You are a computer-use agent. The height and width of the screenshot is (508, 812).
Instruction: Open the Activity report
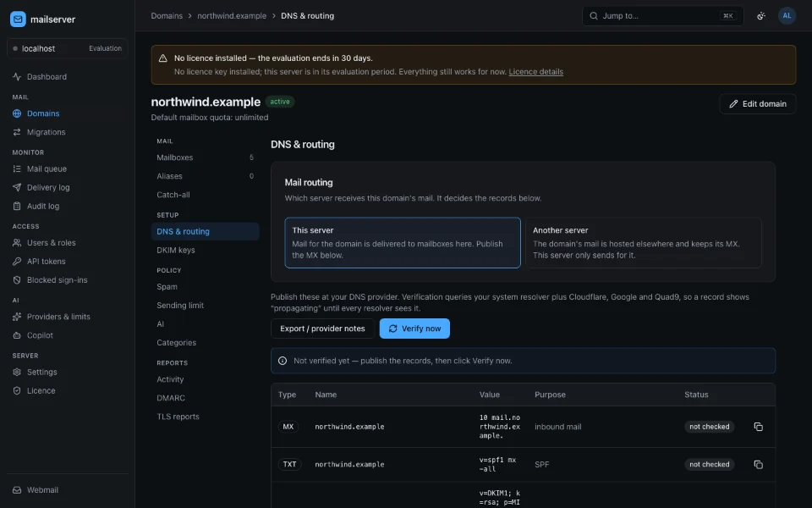click(x=205, y=380)
